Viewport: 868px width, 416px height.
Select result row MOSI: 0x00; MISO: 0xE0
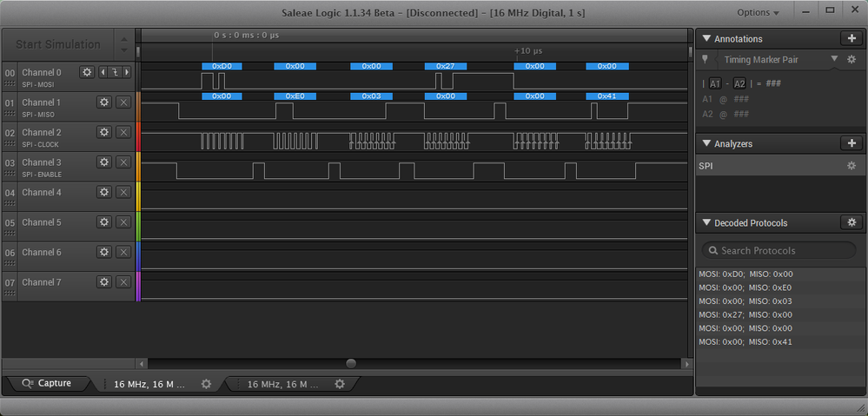tap(780, 287)
